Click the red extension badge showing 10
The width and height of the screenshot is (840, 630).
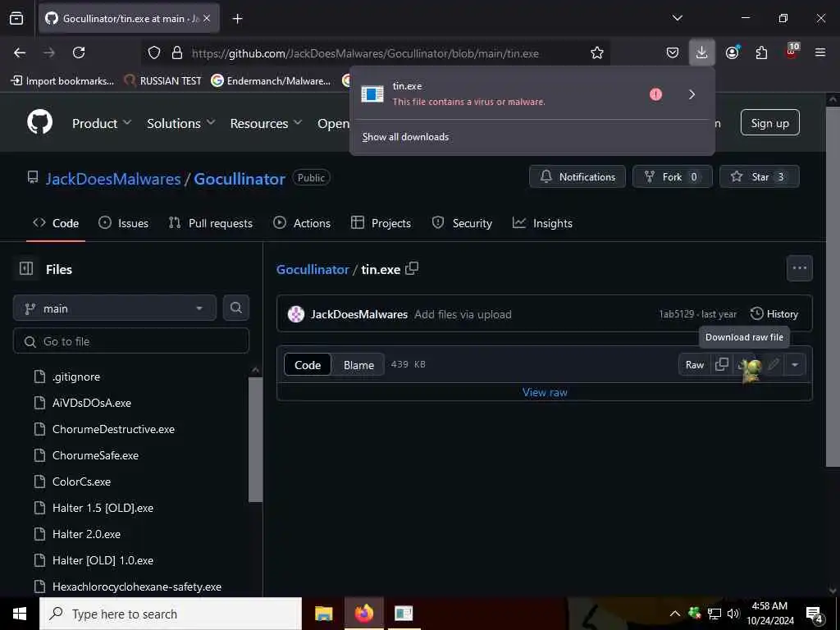[x=792, y=52]
